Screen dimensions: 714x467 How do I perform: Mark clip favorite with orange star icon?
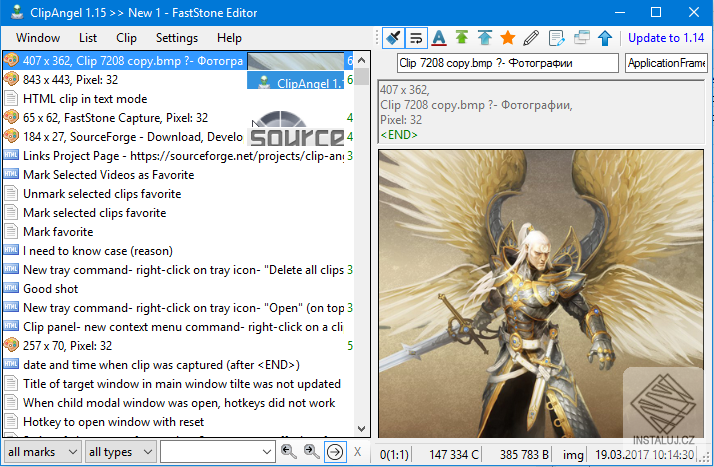(508, 38)
